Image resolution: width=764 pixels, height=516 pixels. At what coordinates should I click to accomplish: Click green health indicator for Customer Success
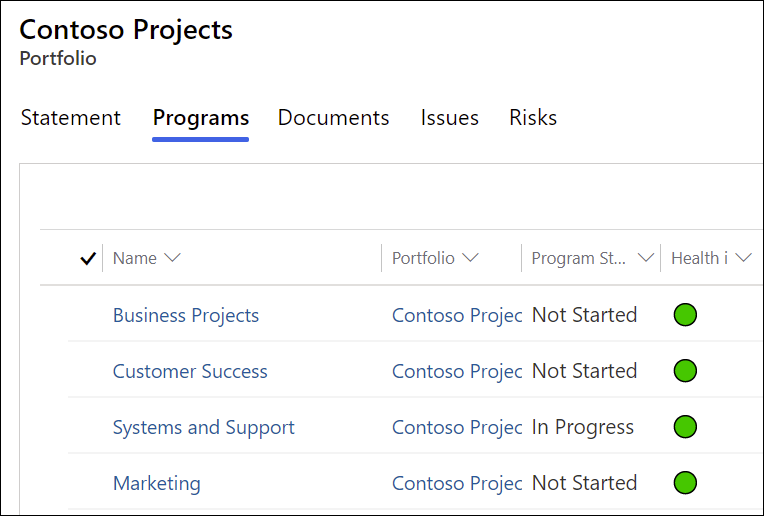coord(685,371)
